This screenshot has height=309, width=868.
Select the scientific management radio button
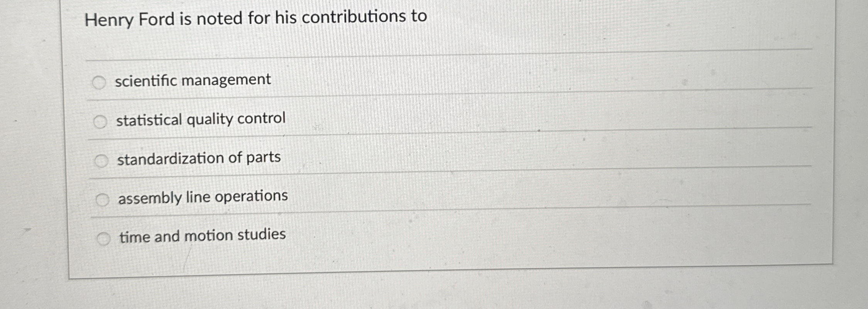tap(99, 82)
